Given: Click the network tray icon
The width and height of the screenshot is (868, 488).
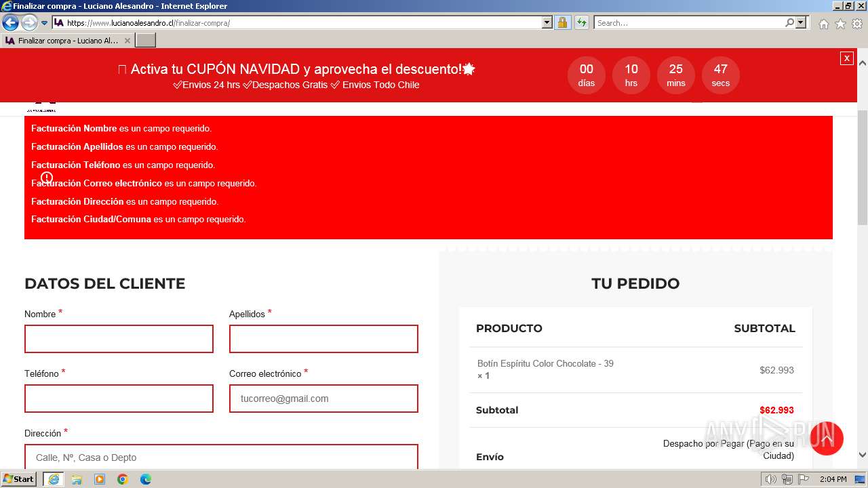Looking at the screenshot, I should 787,479.
